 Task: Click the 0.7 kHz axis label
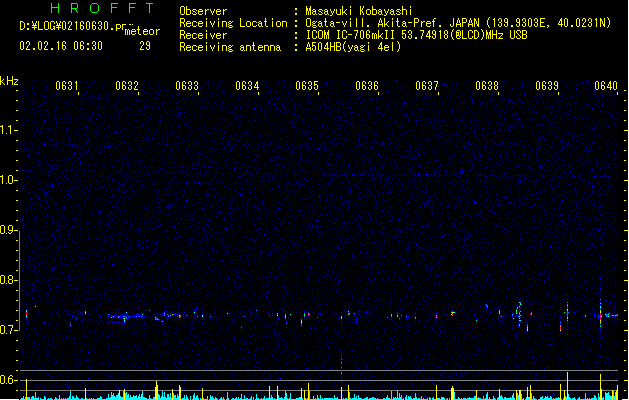[8, 330]
